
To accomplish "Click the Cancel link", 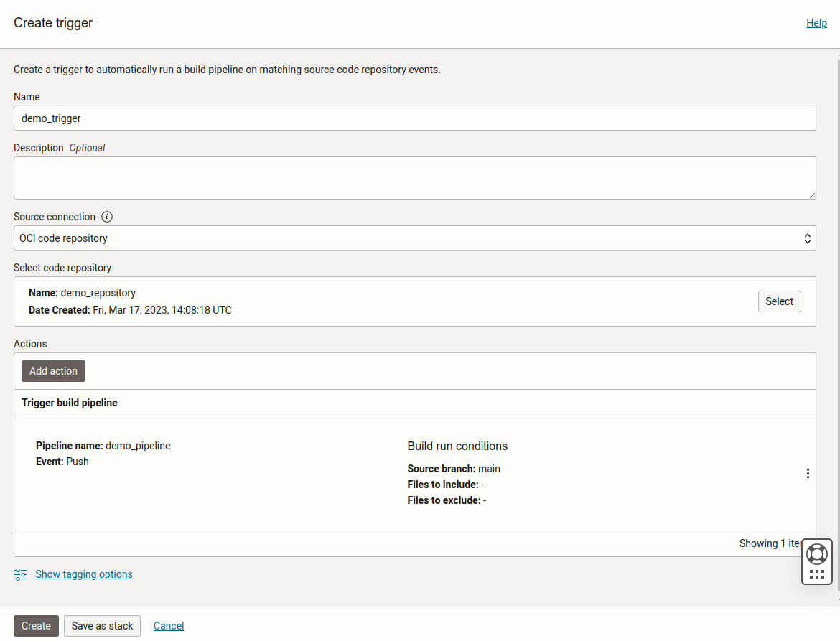I will click(x=169, y=626).
